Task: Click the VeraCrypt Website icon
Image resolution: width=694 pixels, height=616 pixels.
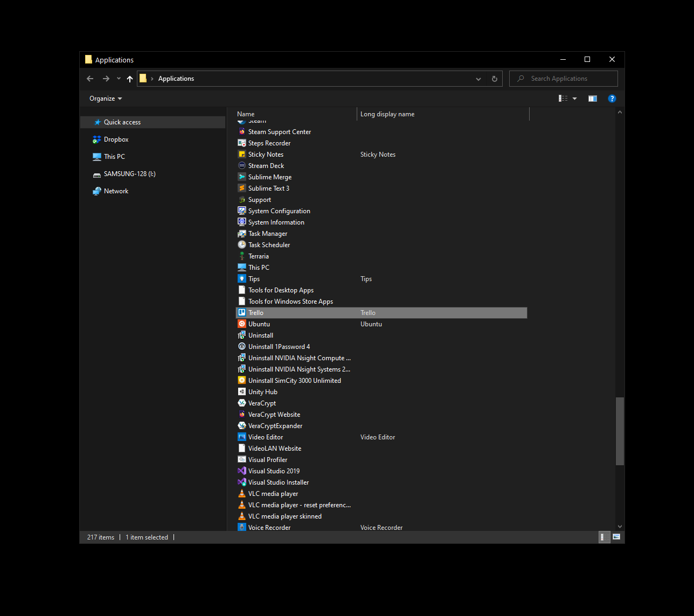Action: point(242,415)
